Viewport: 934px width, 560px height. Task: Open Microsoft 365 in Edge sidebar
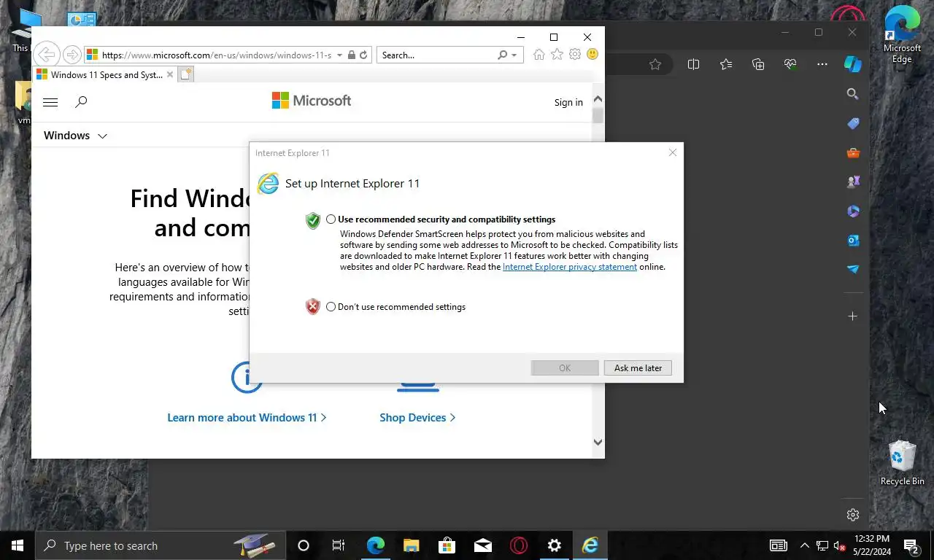(x=853, y=211)
